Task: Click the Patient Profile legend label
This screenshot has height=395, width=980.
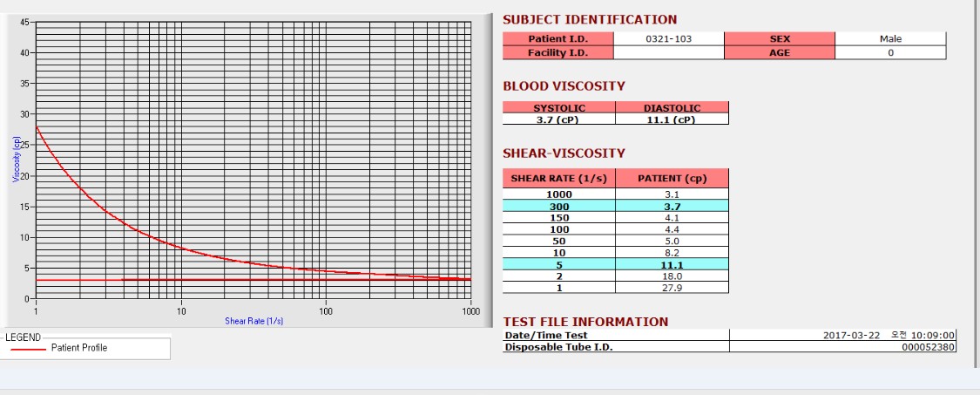Action: coord(79,348)
